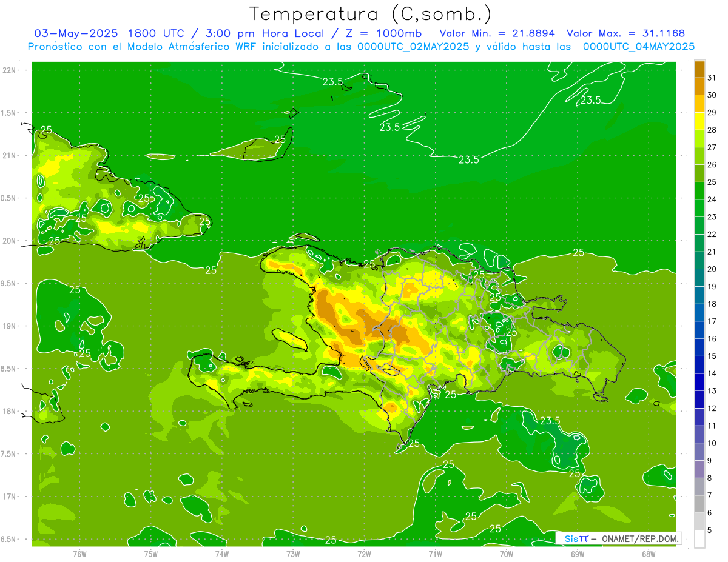The height and width of the screenshot is (562, 728).
Task: Click the "18N" latitude axis label
Action: pyautogui.click(x=10, y=412)
